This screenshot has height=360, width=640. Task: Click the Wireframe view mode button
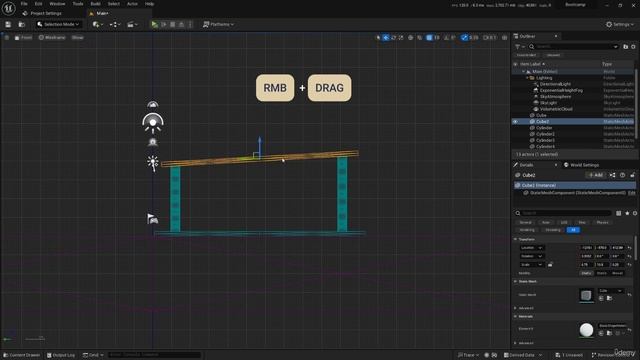point(52,38)
